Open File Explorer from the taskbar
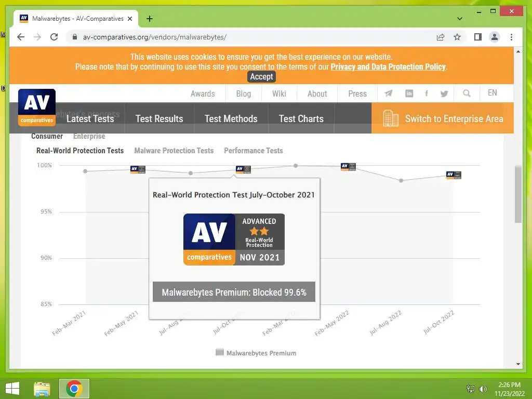This screenshot has height=399, width=532. point(42,389)
